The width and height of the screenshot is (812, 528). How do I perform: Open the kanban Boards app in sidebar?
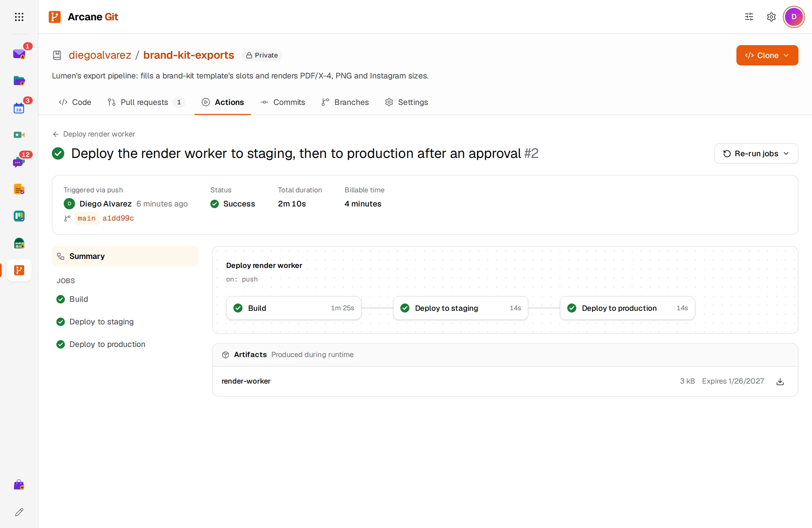(x=19, y=216)
